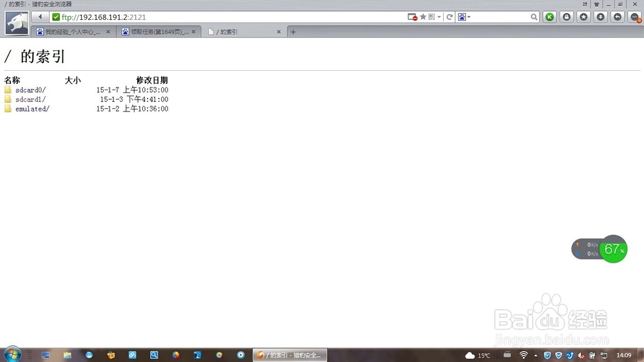Open the emulated/ folder link
Image resolution: width=644 pixels, height=362 pixels.
pyautogui.click(x=32, y=109)
